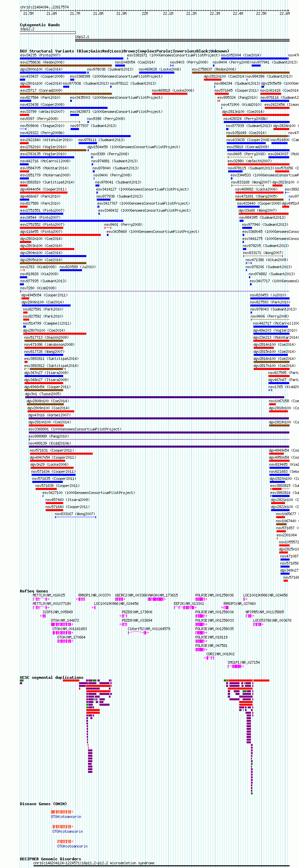Click variant dgv3n1 (Tuzun2005)
299x868 pixels.
click(43, 394)
